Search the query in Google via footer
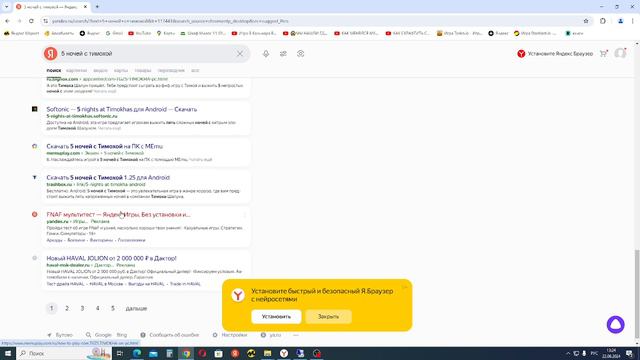The height and width of the screenshot is (360, 640). [x=99, y=335]
